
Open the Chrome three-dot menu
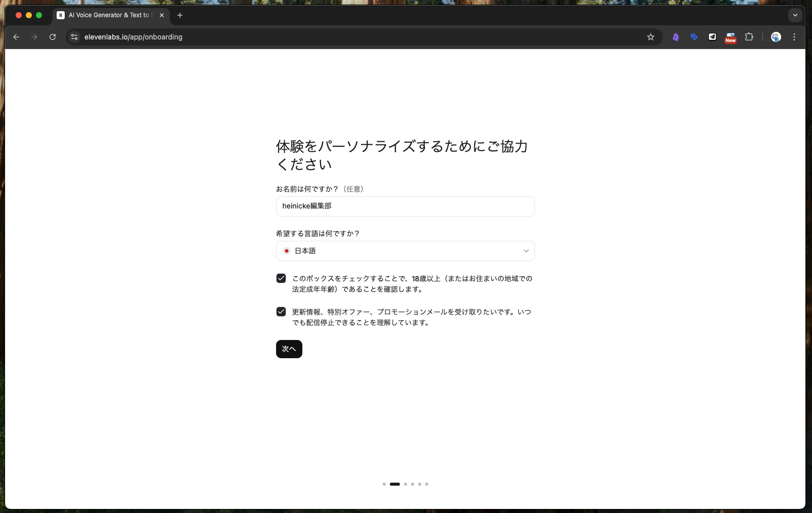click(794, 37)
